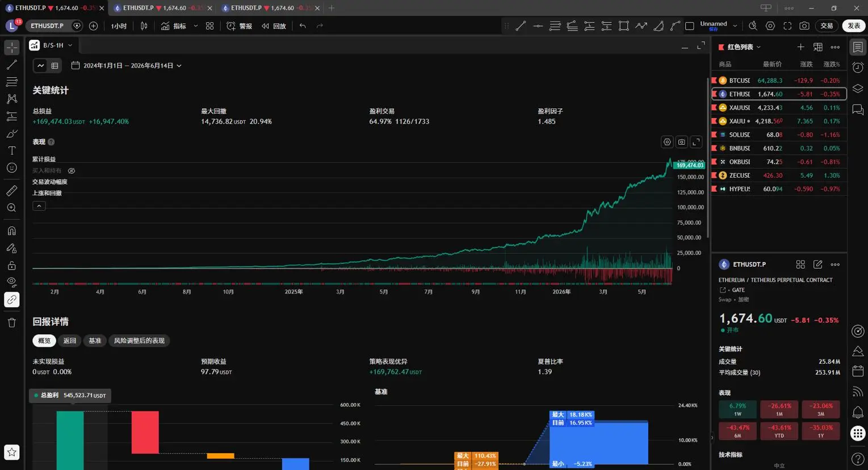Open the ruler measure tool
Image resolution: width=868 pixels, height=470 pixels.
[12, 191]
